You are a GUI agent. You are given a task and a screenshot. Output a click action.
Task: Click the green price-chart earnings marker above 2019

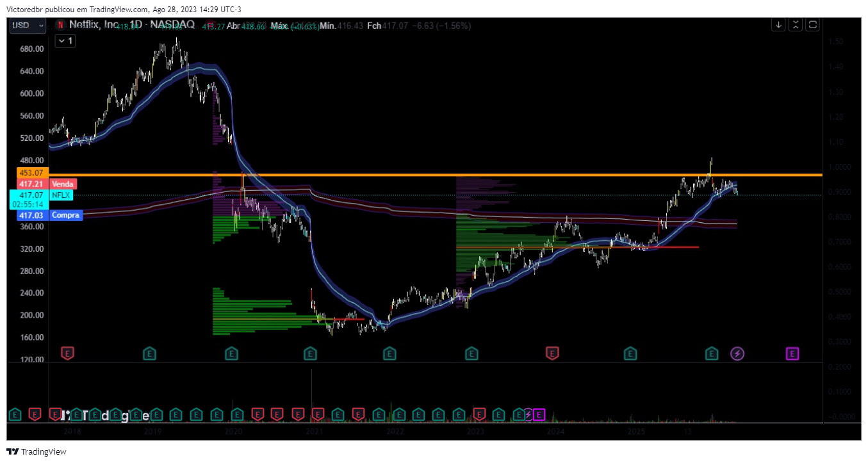(149, 353)
